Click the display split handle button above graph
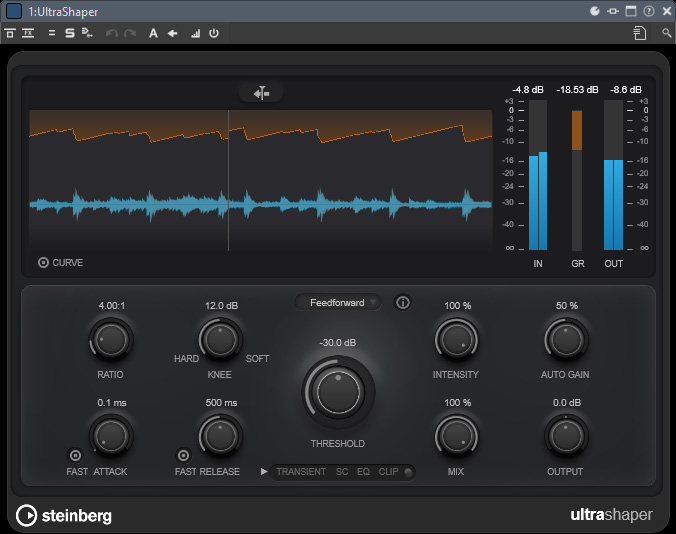Viewport: 676px width, 534px height. [x=261, y=93]
